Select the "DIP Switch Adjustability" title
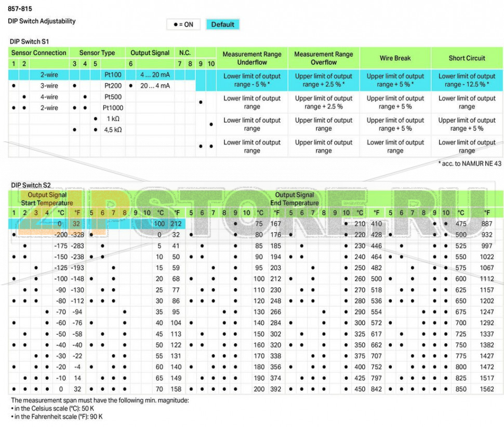This screenshot has width=504, height=427. tap(42, 21)
